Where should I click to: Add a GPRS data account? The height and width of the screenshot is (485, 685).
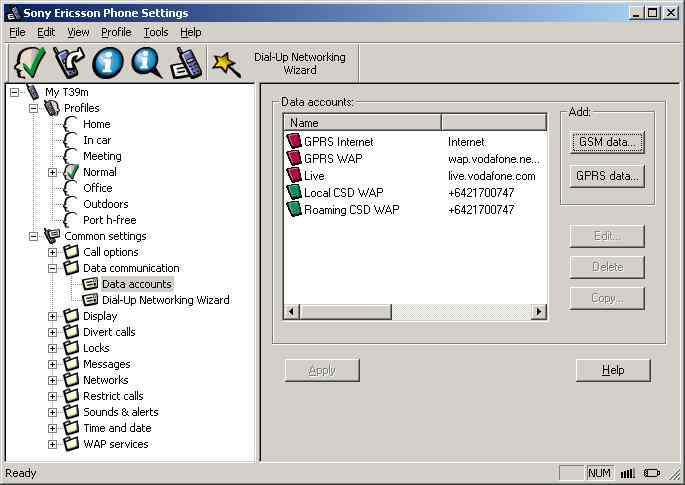[607, 176]
